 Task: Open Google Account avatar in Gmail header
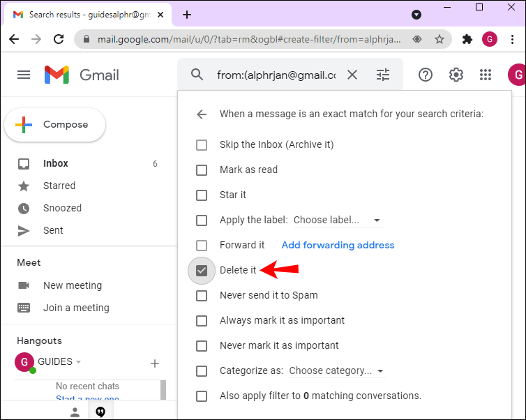(517, 75)
